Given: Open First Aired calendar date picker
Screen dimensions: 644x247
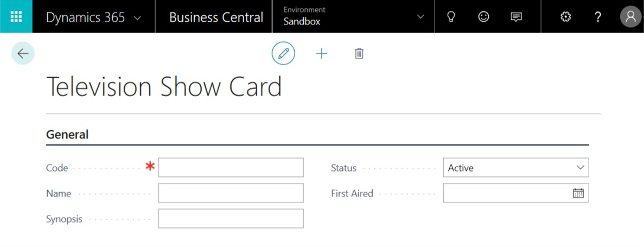Looking at the screenshot, I should point(578,193).
